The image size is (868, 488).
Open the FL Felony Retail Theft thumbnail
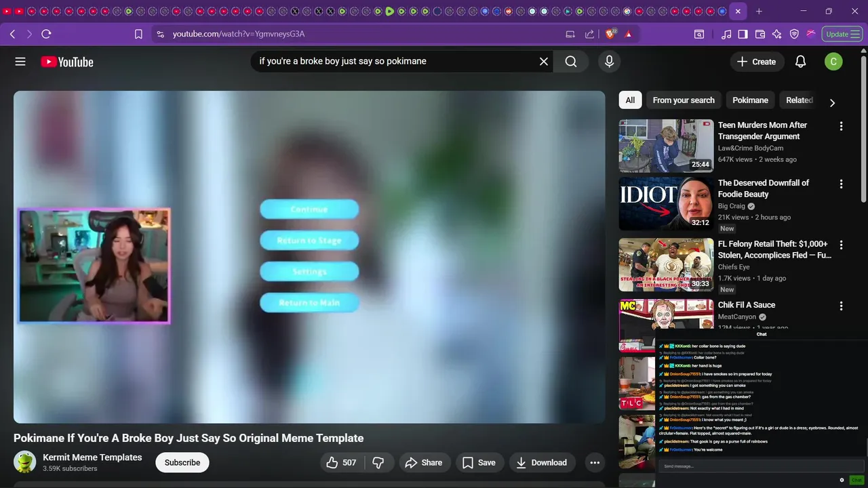click(666, 265)
